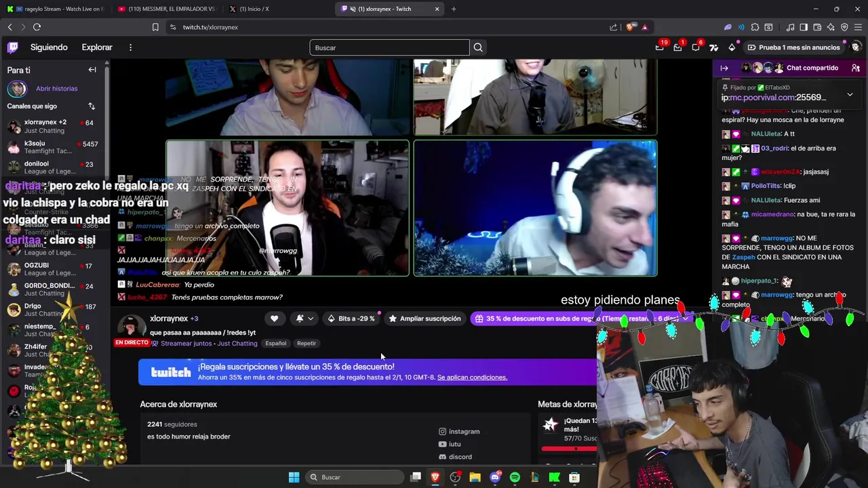Collapse the left channels sidebar
The image size is (868, 488).
point(92,70)
